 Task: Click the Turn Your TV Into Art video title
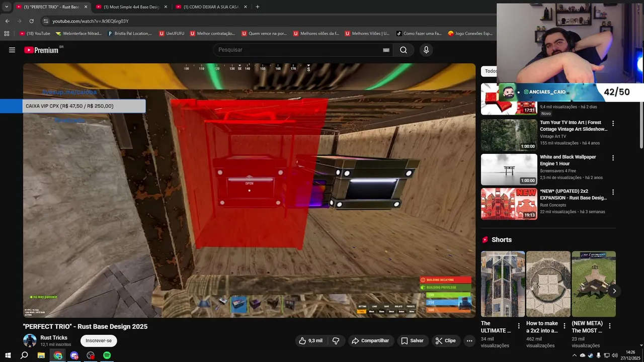tap(574, 126)
